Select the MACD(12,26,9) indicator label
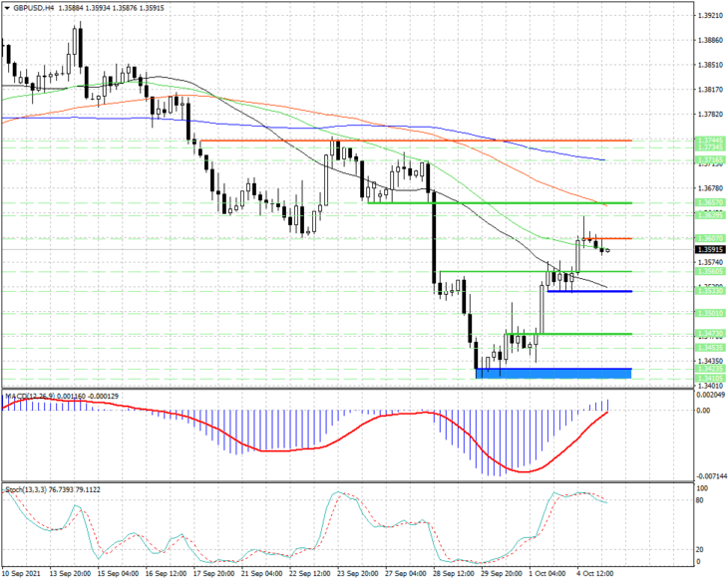This screenshot has width=728, height=582. pyautogui.click(x=30, y=396)
